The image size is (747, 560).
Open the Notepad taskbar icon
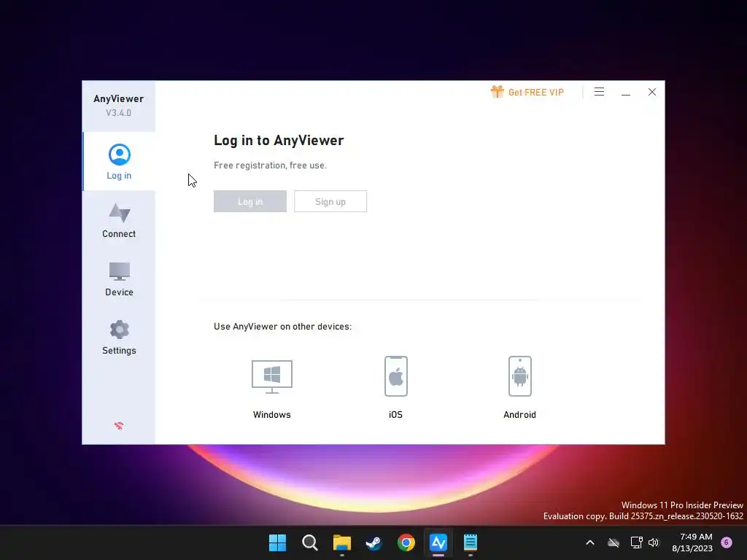[x=471, y=542]
